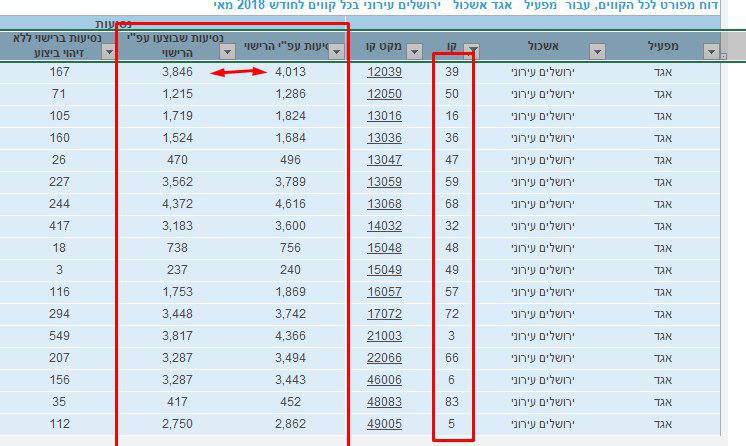Select the cell with line number 39
The height and width of the screenshot is (446, 746).
452,72
